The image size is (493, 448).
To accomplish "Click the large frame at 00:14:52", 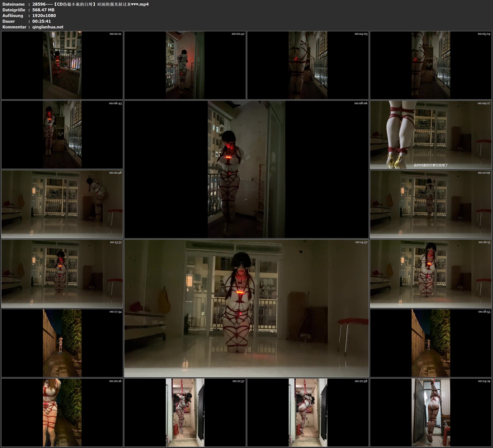I will click(246, 308).
